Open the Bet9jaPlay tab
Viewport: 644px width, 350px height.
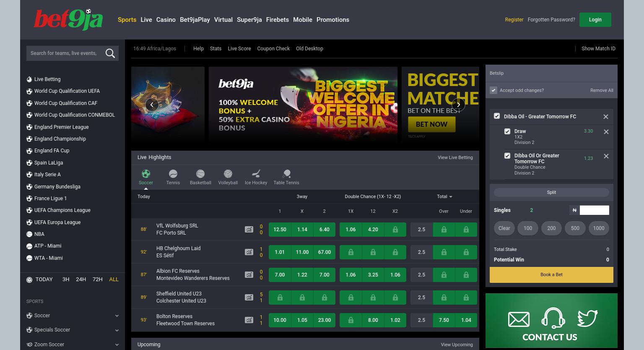pyautogui.click(x=195, y=20)
